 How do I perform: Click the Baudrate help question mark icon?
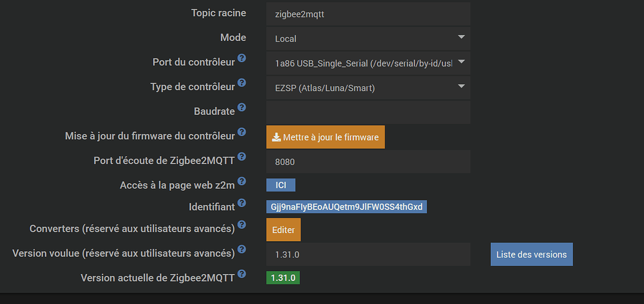[242, 108]
